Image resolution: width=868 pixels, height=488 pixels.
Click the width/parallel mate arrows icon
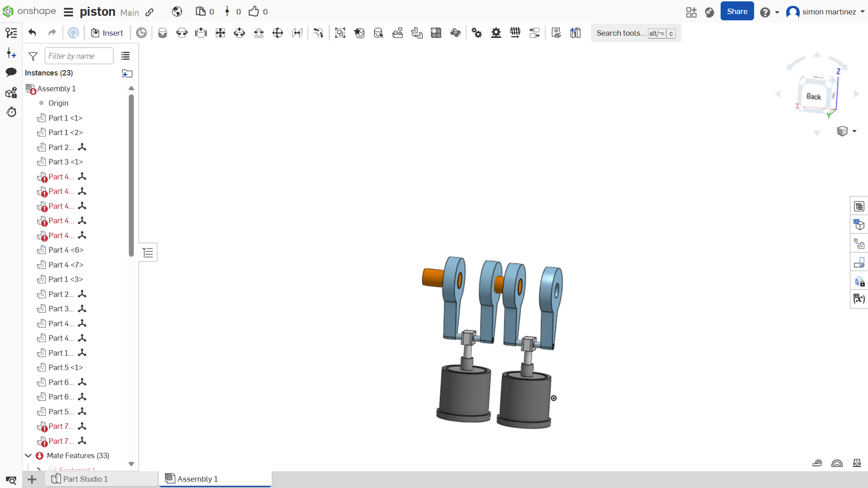click(297, 33)
